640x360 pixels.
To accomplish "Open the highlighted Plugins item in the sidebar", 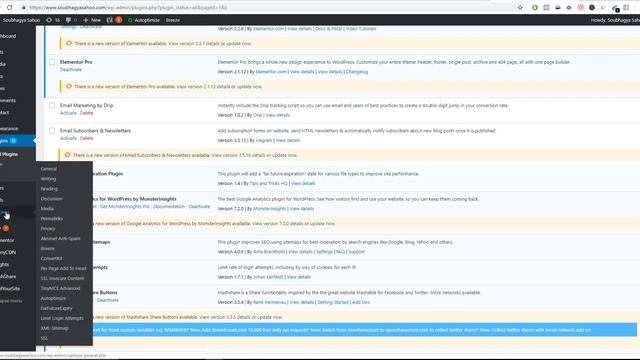I will tap(18, 140).
